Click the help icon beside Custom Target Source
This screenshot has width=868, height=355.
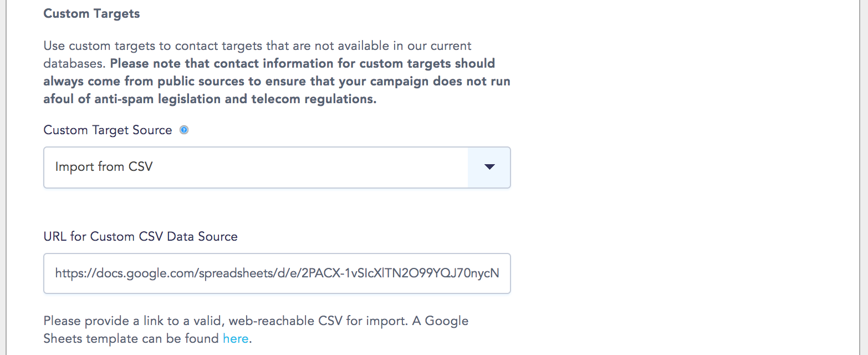click(x=185, y=130)
